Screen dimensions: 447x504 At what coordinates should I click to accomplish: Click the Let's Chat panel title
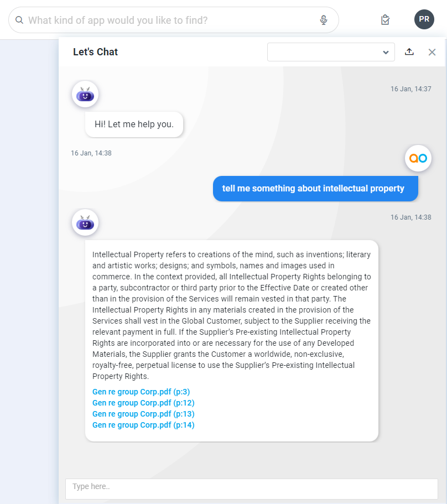click(x=96, y=52)
